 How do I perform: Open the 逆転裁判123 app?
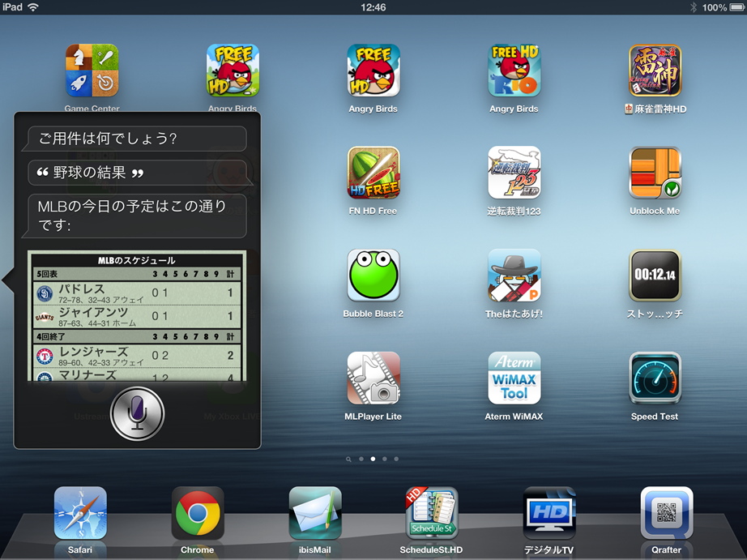click(x=514, y=173)
